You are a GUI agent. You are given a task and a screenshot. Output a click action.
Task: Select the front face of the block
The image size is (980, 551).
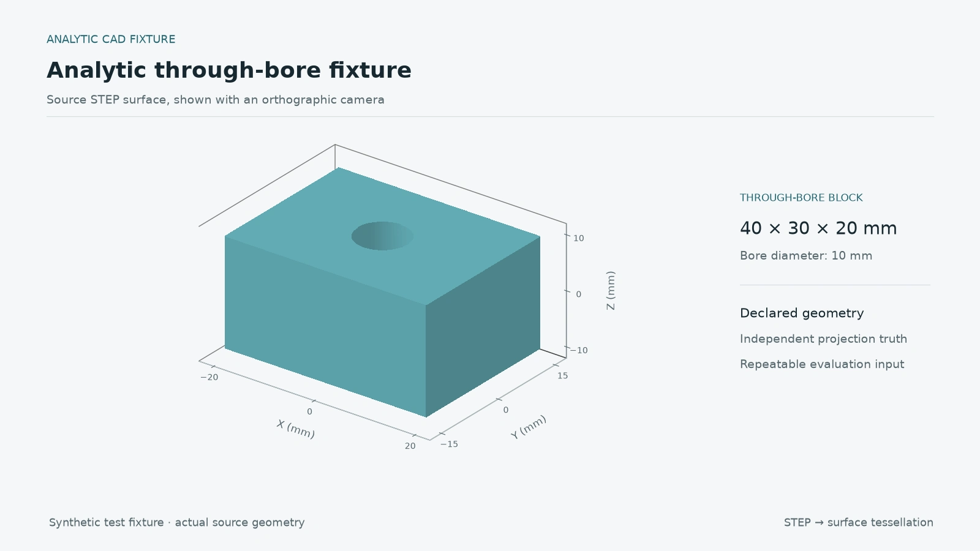(x=325, y=324)
